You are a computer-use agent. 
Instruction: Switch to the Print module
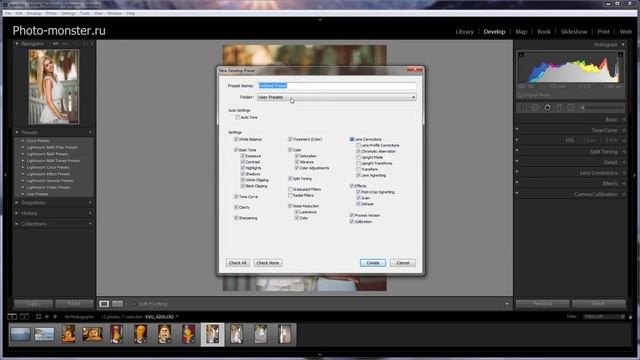point(603,32)
